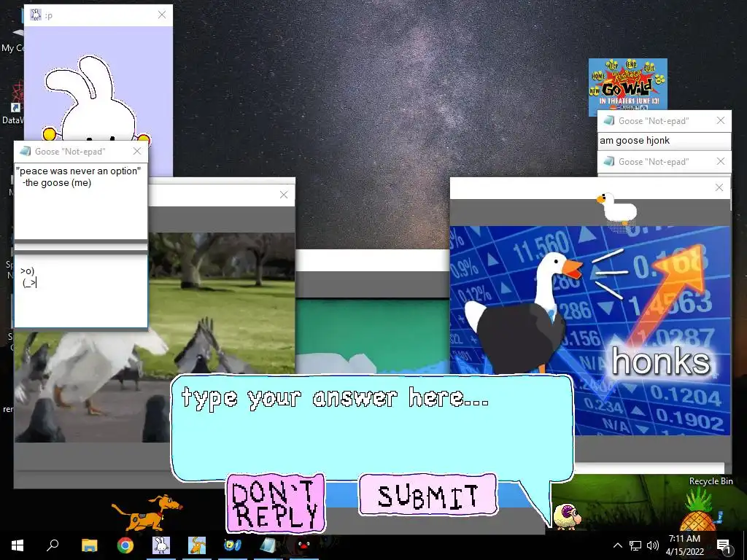Click the am goose hjonk text field
The height and width of the screenshot is (560, 747).
(664, 141)
